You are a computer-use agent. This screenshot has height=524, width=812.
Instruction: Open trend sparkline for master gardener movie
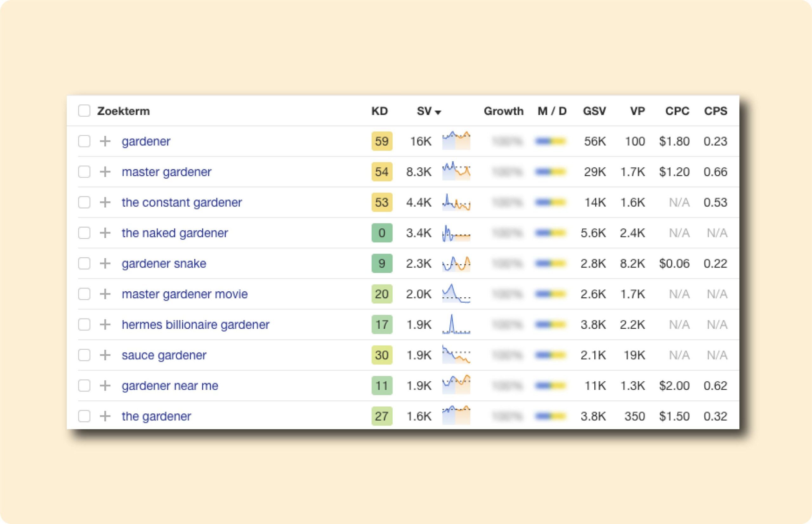point(456,294)
